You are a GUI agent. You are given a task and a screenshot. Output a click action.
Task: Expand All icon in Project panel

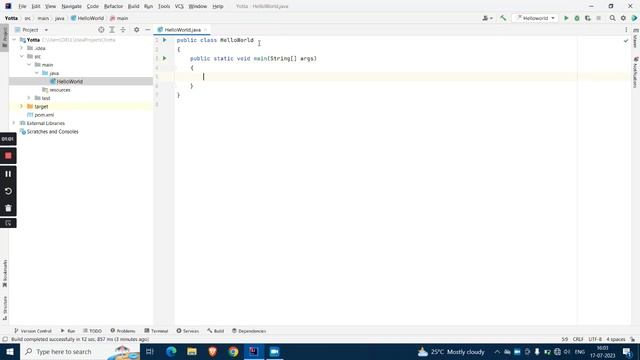click(112, 30)
